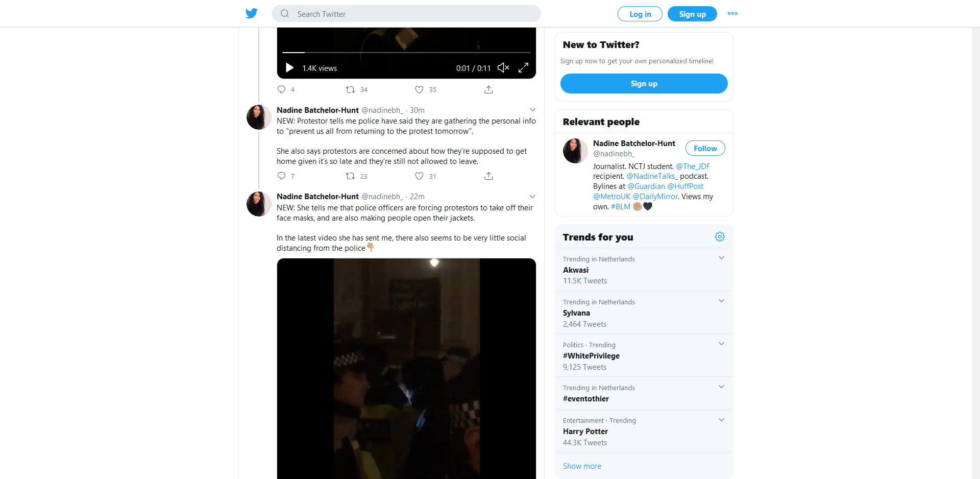Reply to the tweet with 7 comments
Screen dimensions: 980x479
281,176
